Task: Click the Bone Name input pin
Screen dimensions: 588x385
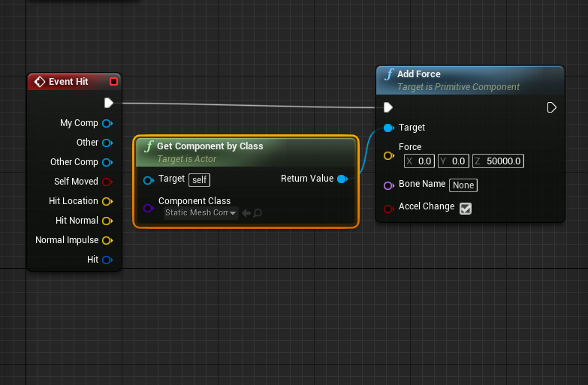Action: (389, 185)
